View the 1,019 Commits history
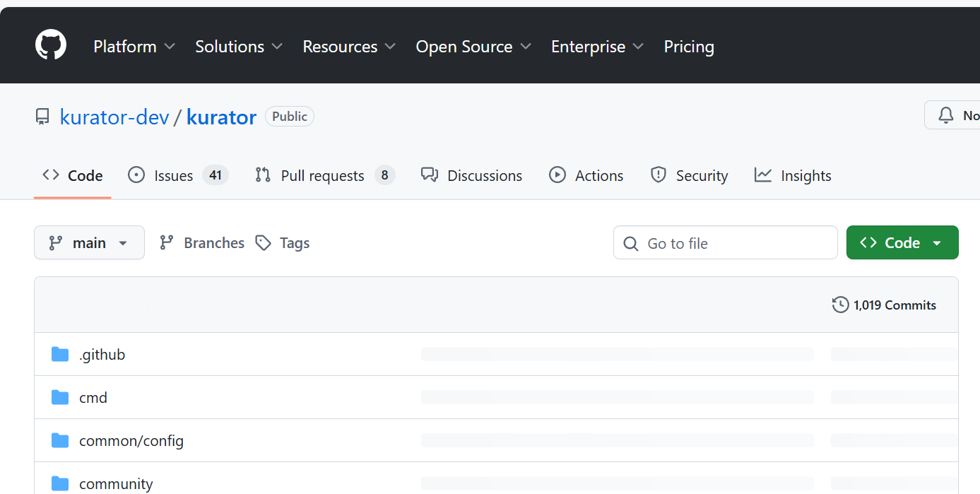 [895, 305]
